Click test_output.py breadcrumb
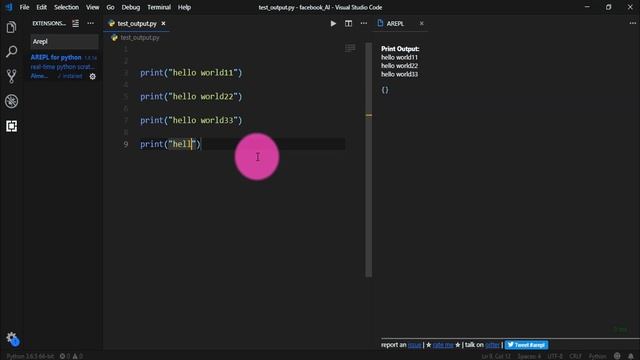The image size is (640, 360). [140, 38]
